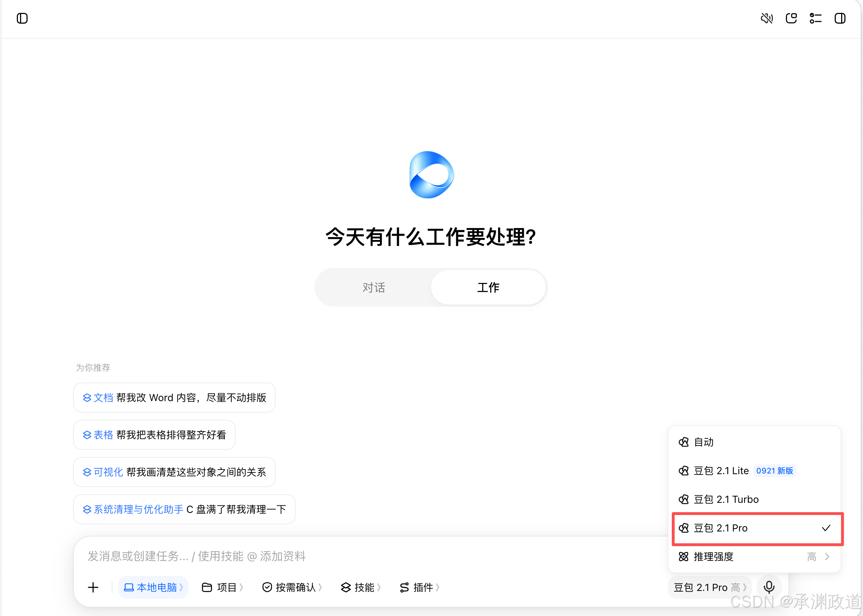Open the 按需确认 dropdown
The width and height of the screenshot is (863, 616).
click(292, 587)
